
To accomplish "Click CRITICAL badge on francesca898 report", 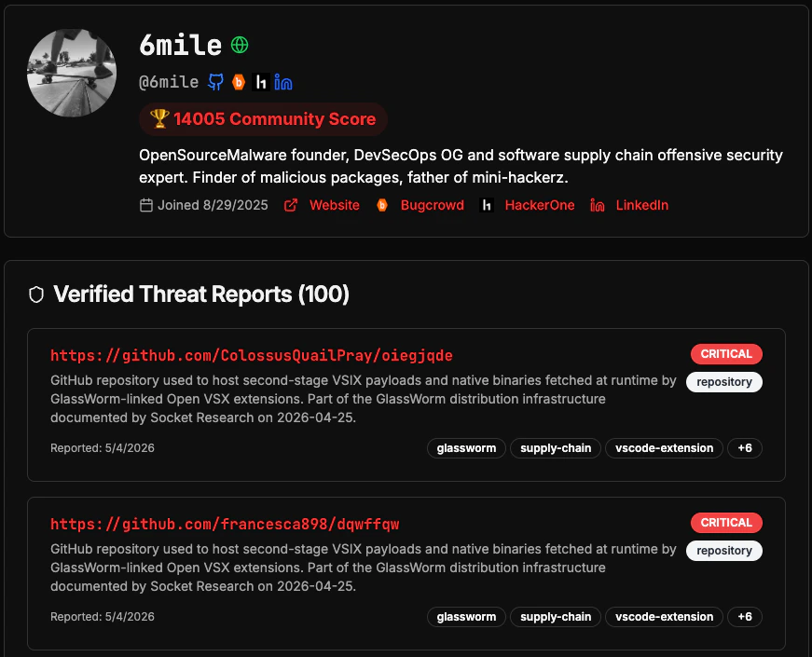I will (x=726, y=523).
